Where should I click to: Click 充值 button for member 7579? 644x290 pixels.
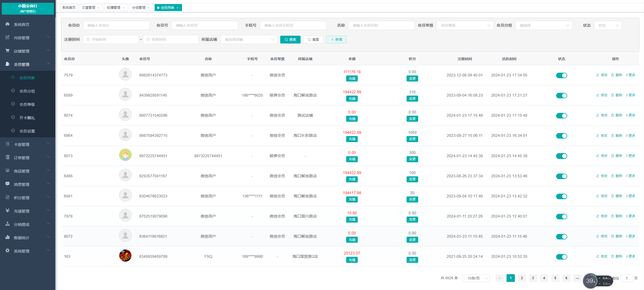click(352, 78)
